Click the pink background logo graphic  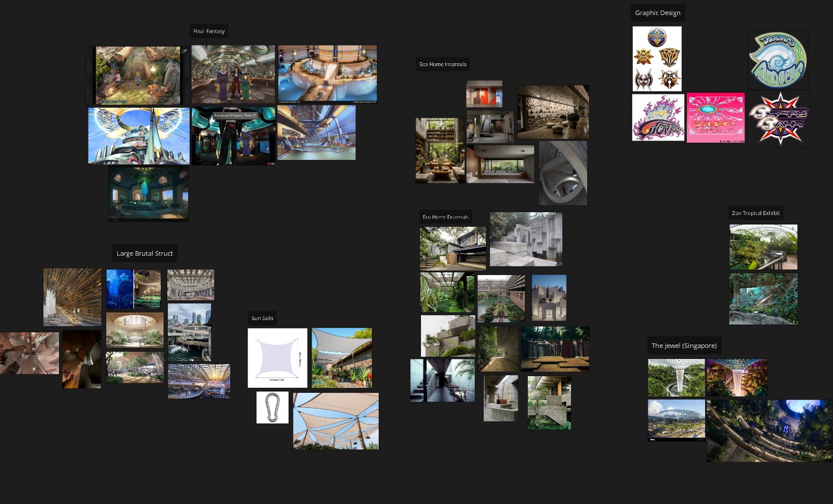pos(715,118)
